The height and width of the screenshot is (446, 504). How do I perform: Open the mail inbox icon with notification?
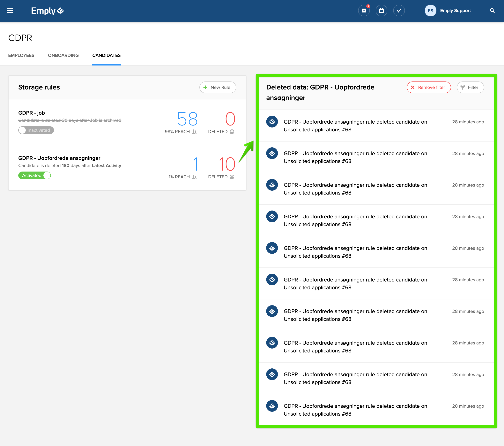364,11
